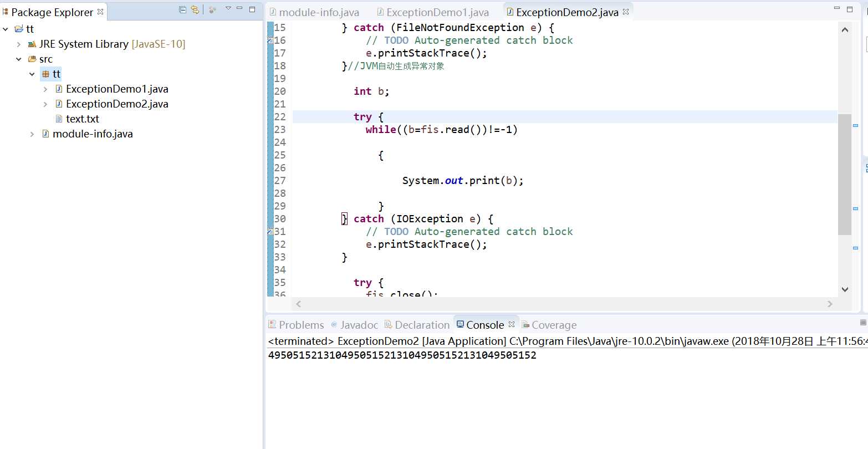Expand ExceptionDemo1.java tree node
This screenshot has height=449, width=868.
[45, 89]
